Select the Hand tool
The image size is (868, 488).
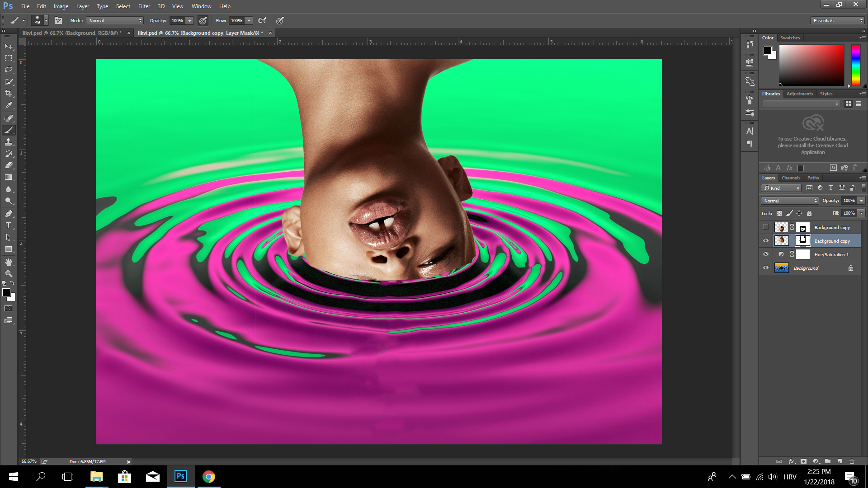[x=9, y=262]
